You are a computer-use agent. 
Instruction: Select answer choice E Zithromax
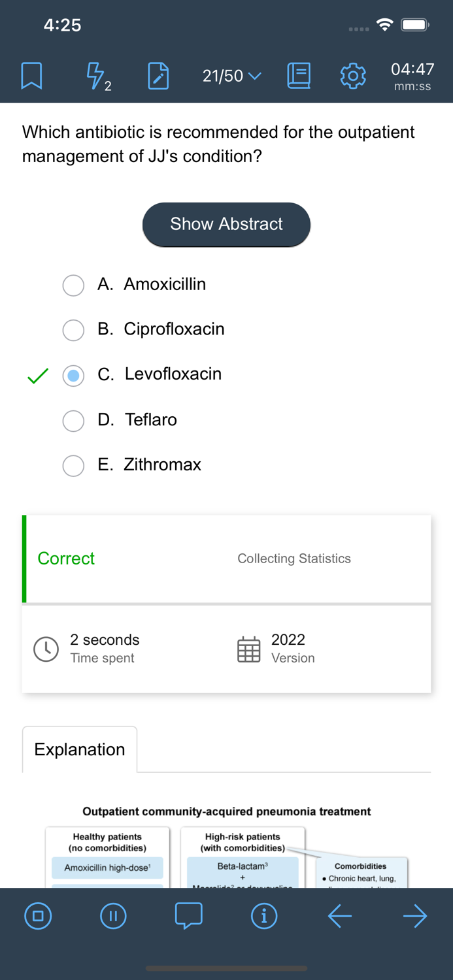tap(73, 466)
